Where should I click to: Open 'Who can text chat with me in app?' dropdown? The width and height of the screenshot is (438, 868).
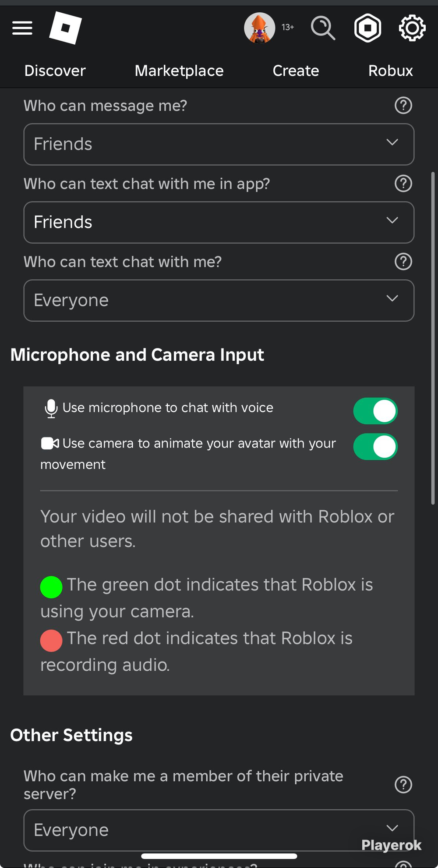tap(219, 222)
